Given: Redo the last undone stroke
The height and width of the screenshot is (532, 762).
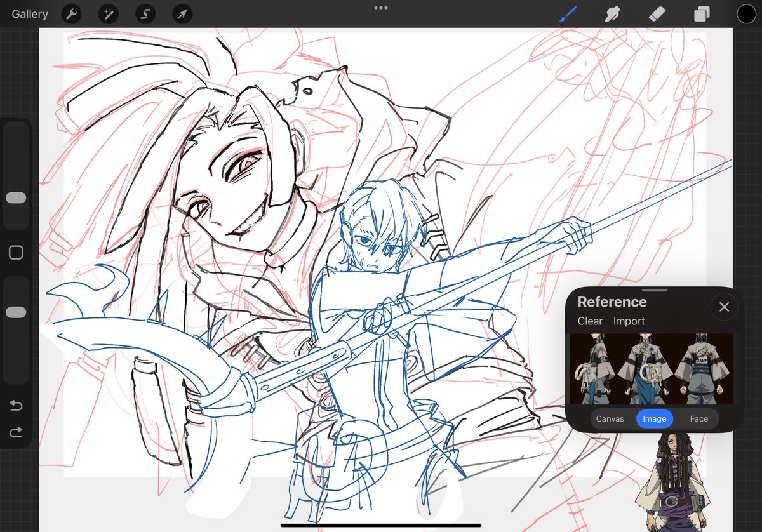Looking at the screenshot, I should [16, 432].
